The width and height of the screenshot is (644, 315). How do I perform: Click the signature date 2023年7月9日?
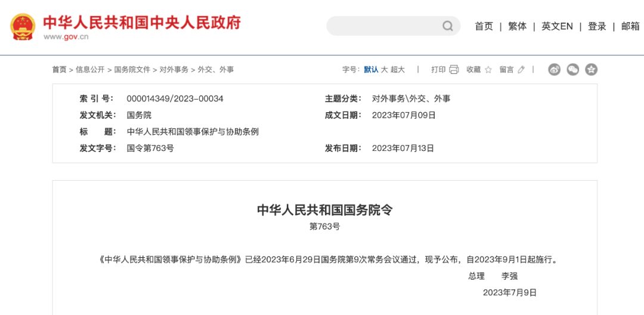(x=510, y=292)
